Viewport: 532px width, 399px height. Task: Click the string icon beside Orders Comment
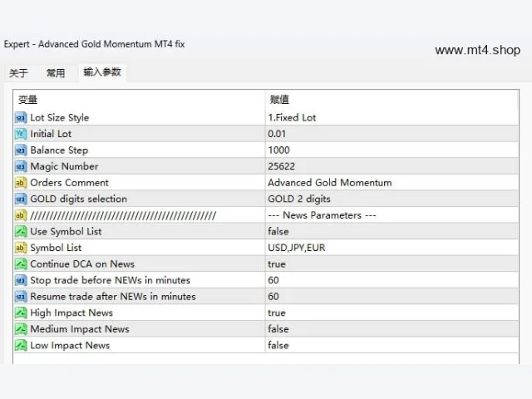pos(20,183)
